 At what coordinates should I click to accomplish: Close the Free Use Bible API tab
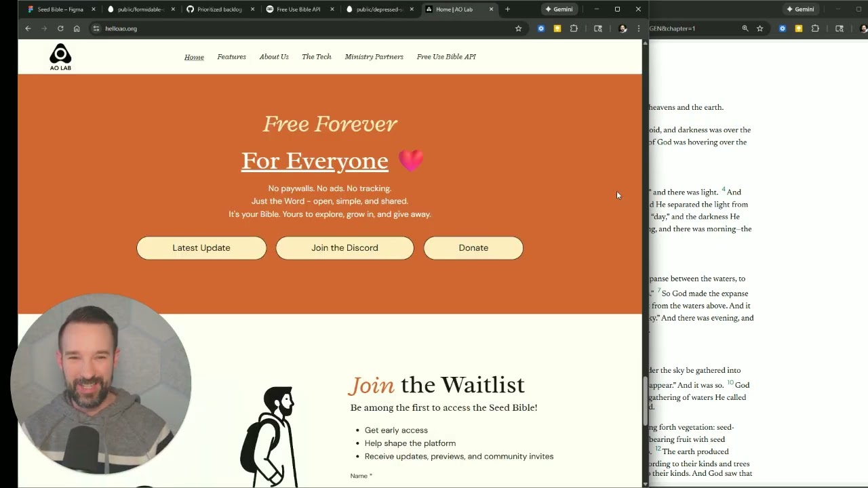332,9
